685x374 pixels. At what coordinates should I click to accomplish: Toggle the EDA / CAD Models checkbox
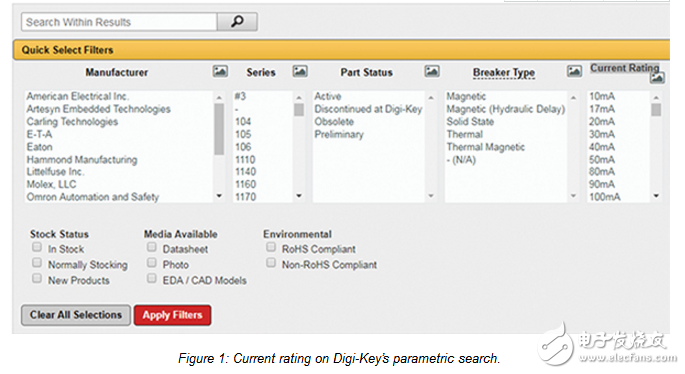click(152, 278)
